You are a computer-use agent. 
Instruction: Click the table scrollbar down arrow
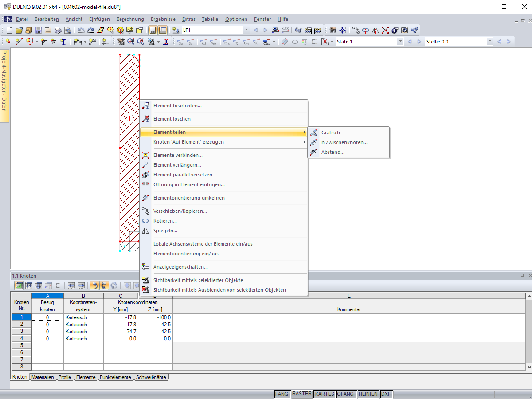pos(528,367)
